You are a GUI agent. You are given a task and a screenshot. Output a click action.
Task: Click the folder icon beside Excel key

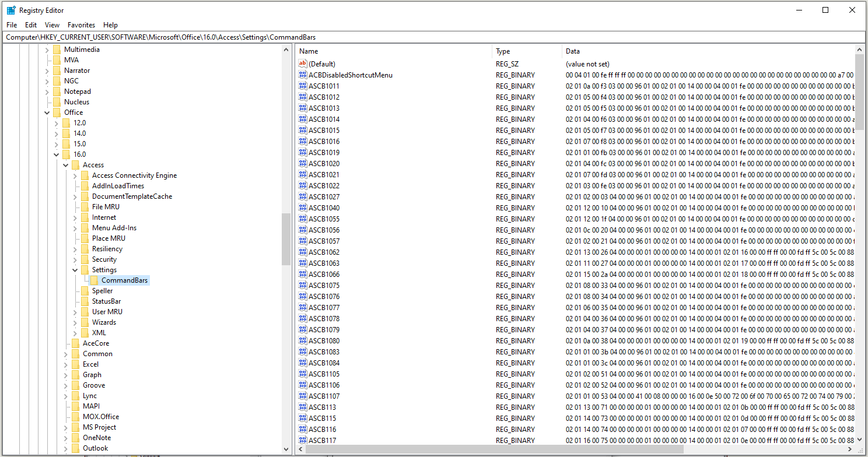76,364
